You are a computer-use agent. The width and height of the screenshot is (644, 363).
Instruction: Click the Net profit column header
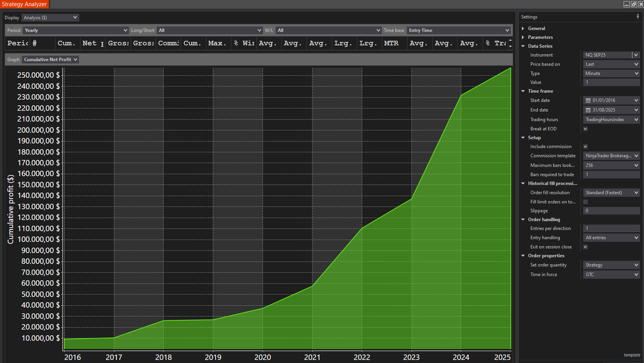(x=92, y=43)
